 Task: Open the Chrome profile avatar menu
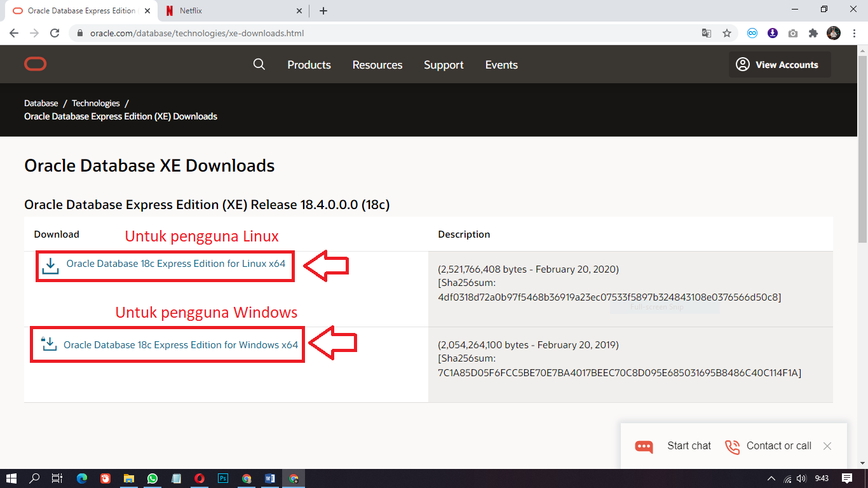833,33
